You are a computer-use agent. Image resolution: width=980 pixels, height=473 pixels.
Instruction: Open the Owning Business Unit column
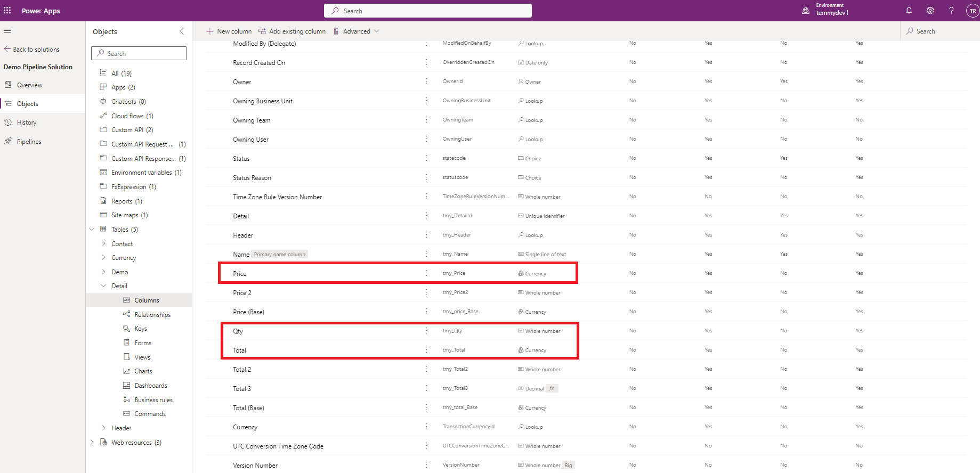pyautogui.click(x=263, y=101)
